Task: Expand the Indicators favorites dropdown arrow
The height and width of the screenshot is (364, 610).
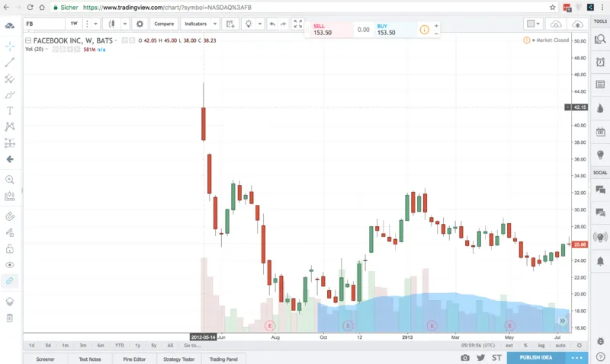Action: [215, 24]
